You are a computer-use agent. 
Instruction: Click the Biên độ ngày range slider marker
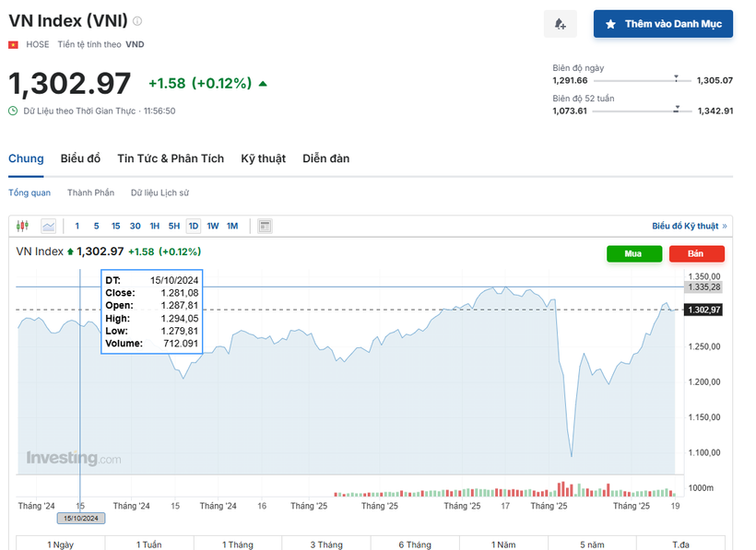[x=676, y=80]
